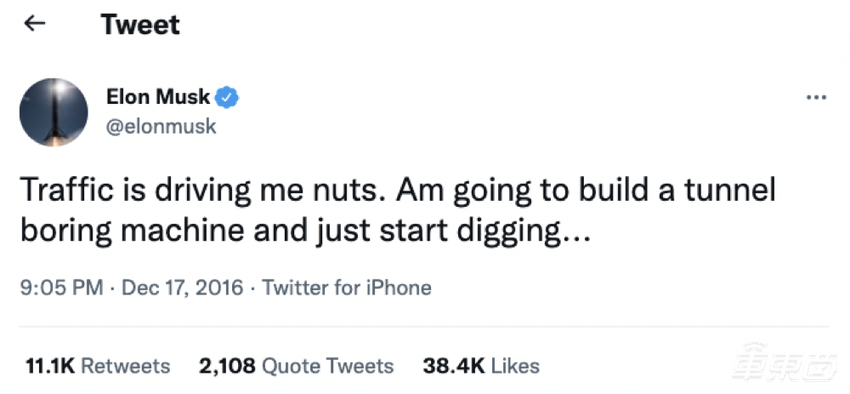Screen dimensions: 850x394
Task: Go back using the left arrow
Action: tap(35, 23)
